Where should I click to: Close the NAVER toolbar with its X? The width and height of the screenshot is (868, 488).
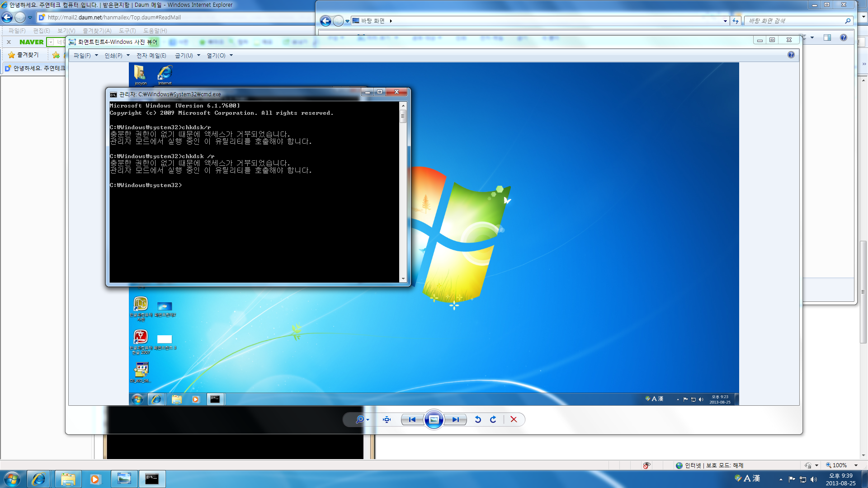tap(9, 42)
